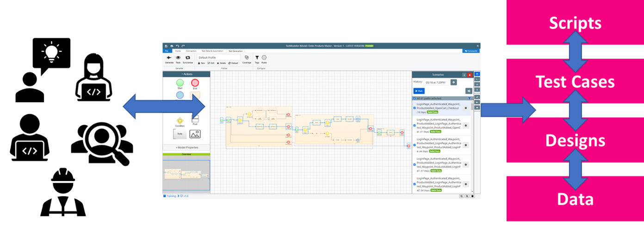Click the Overview minimap thumbnail
644x225 pixels.
(x=186, y=175)
